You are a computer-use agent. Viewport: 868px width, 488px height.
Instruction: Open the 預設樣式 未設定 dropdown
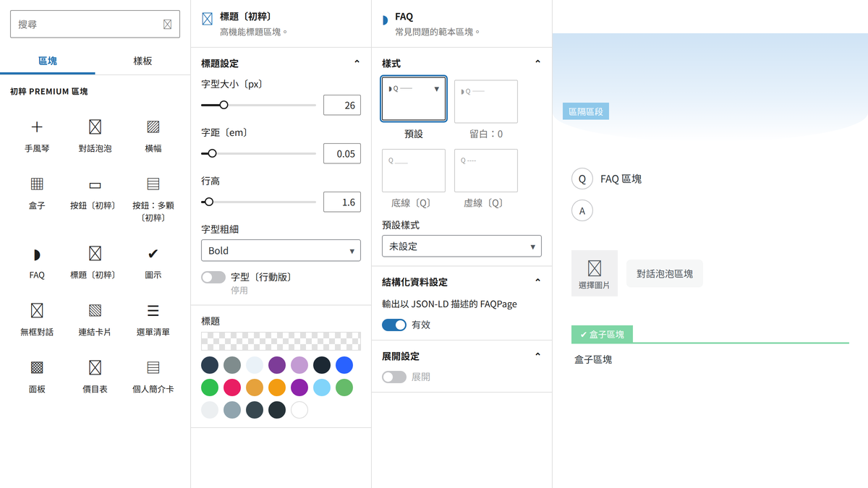pos(461,246)
